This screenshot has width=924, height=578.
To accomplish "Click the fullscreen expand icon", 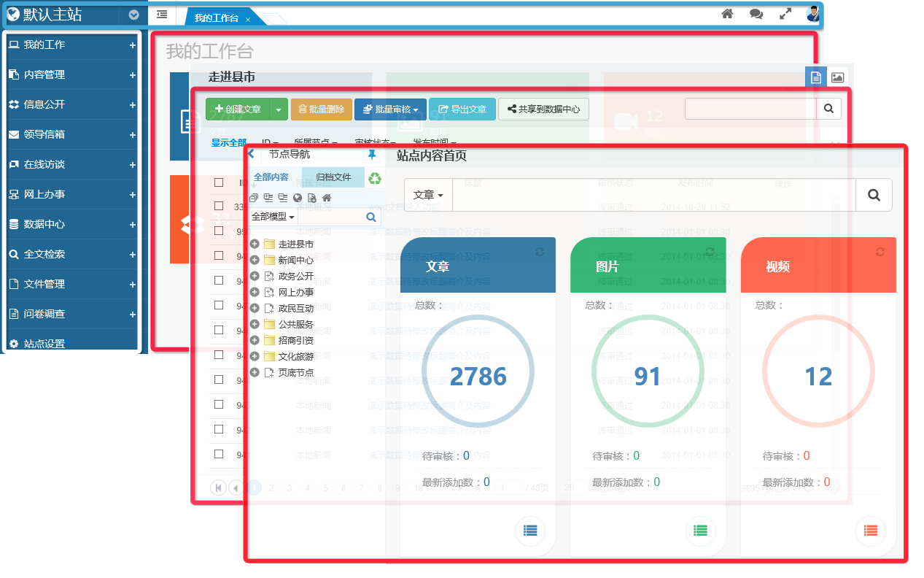I will (785, 14).
